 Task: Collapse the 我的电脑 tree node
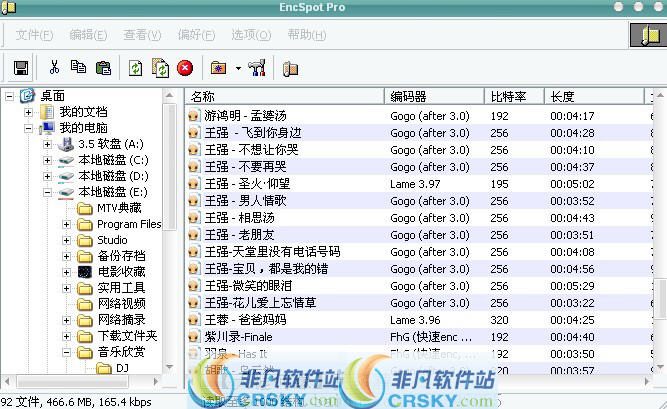point(28,128)
